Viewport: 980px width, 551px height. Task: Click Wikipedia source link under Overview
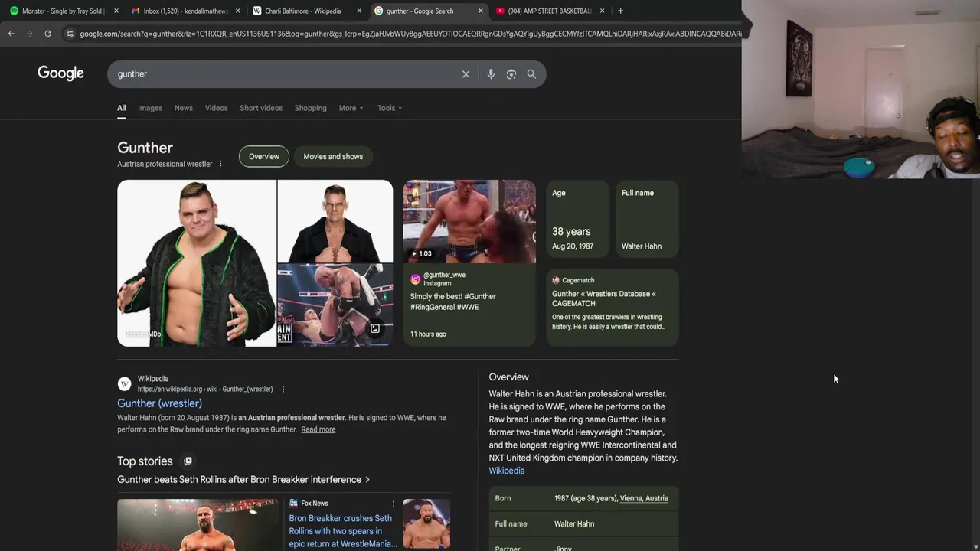point(507,471)
